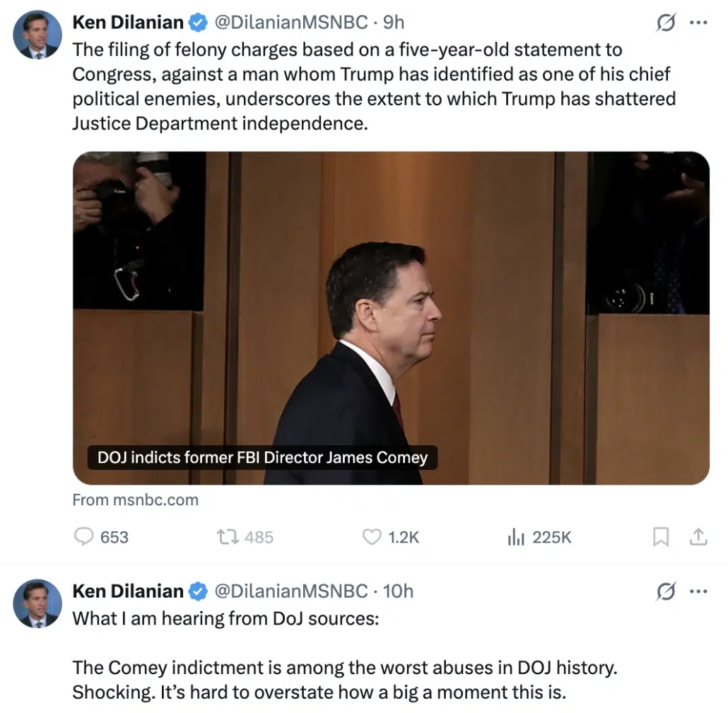
Task: Open the more options menu on first tweet
Action: coord(698,23)
